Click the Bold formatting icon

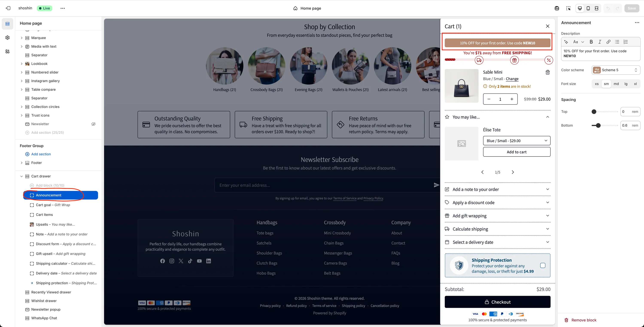pos(591,42)
